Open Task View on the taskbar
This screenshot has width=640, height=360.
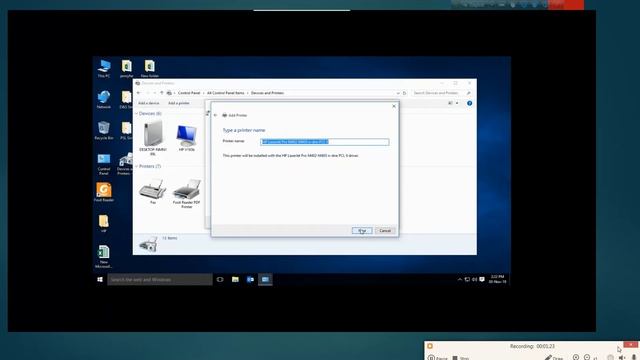pos(220,280)
